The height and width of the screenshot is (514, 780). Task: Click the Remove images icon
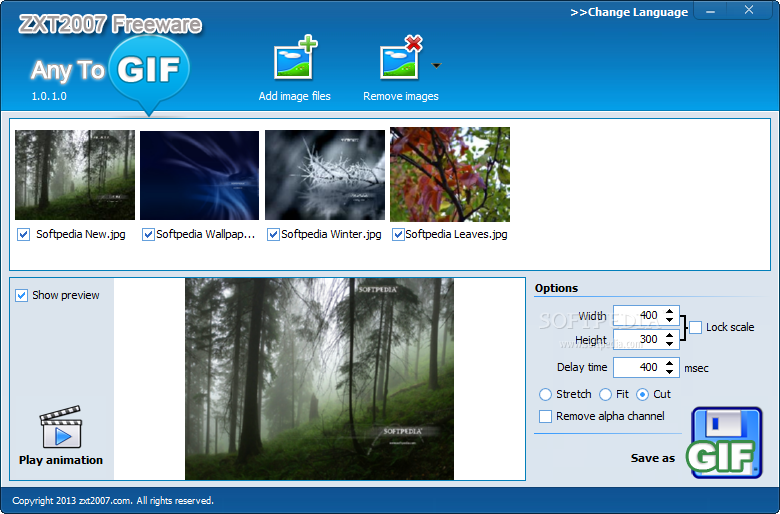point(401,58)
